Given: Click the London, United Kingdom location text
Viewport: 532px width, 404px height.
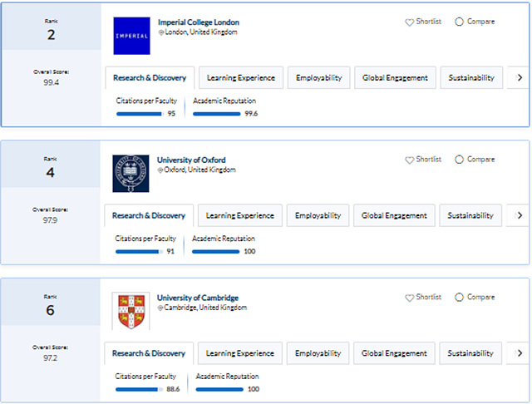Looking at the screenshot, I should pyautogui.click(x=201, y=32).
